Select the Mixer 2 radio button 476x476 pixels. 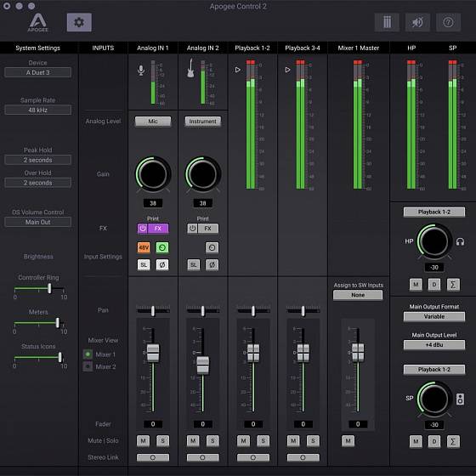[88, 366]
